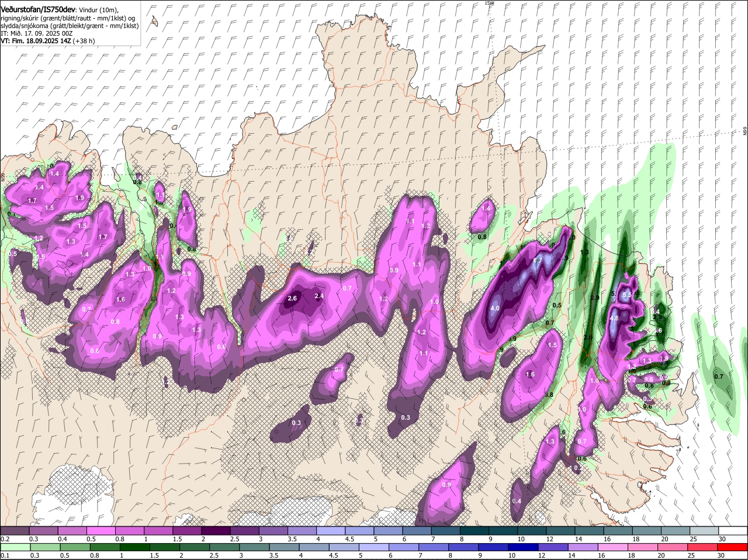Click the 'VT: Fim. 18.09.2025 14Z (+38 h)' line
748x560 pixels.
click(x=48, y=41)
